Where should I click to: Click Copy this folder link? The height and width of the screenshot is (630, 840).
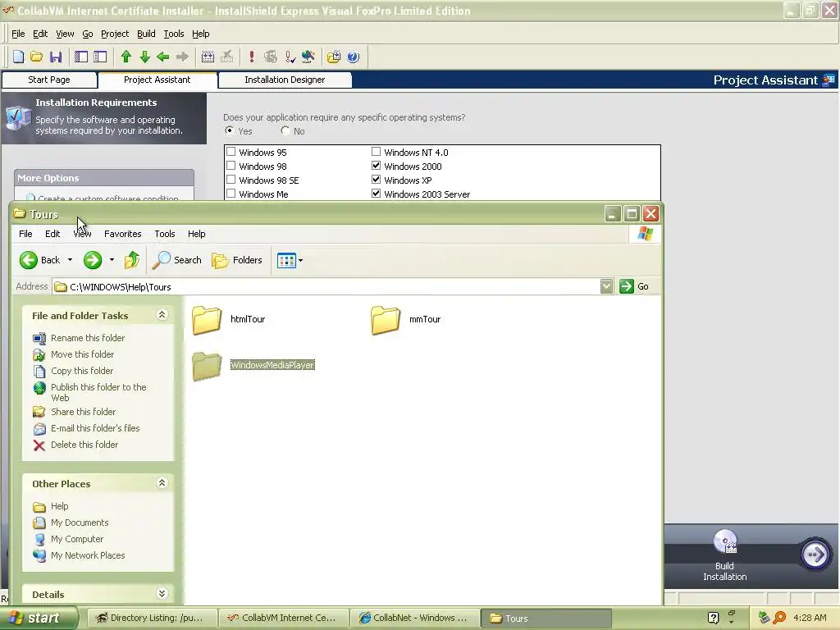[82, 372]
